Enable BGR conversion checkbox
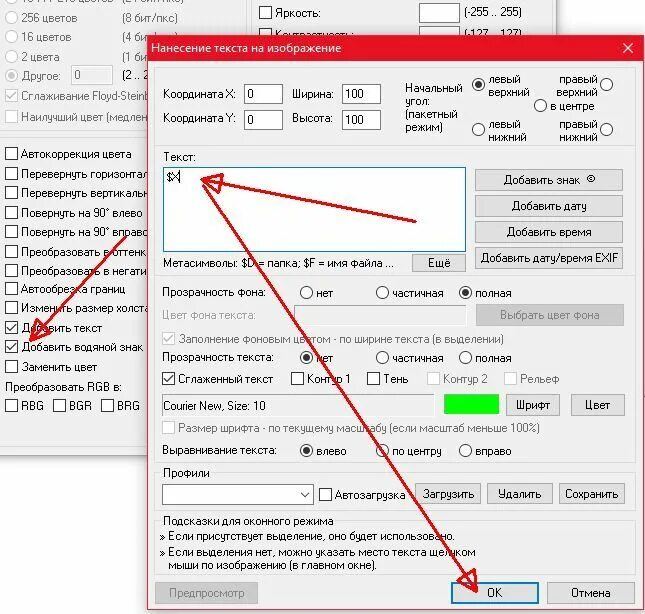 (59, 405)
